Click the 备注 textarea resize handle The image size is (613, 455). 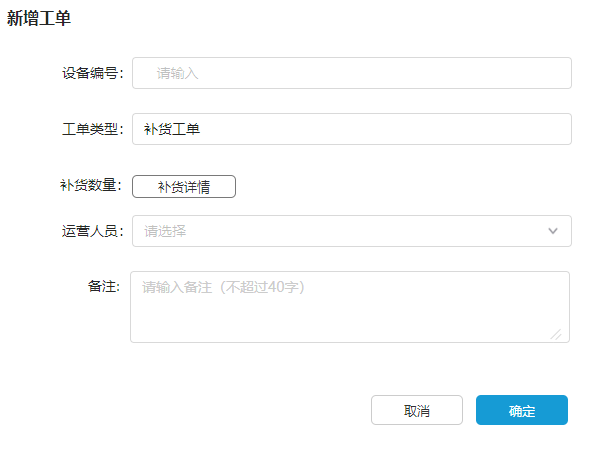click(x=556, y=334)
